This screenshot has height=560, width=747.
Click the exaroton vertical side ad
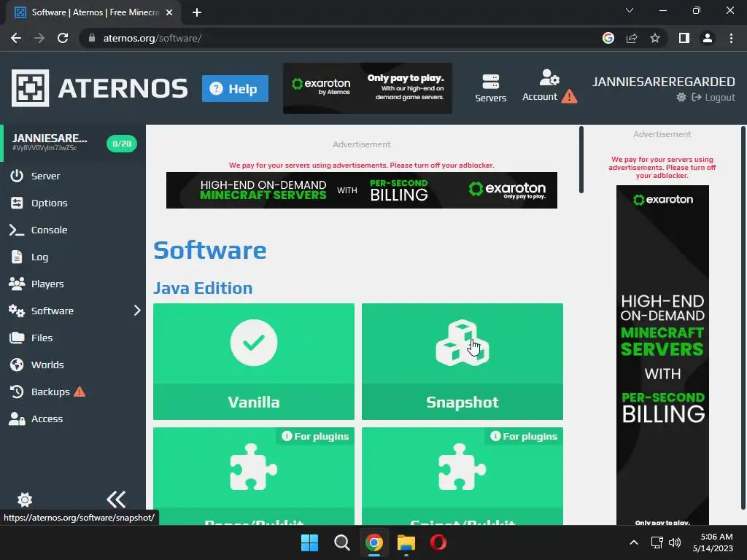[x=662, y=355]
